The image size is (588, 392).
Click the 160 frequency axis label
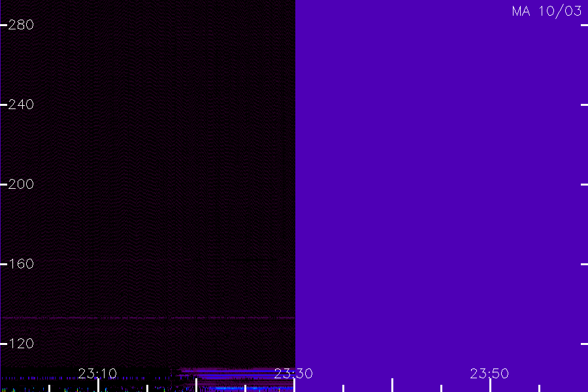(x=21, y=264)
